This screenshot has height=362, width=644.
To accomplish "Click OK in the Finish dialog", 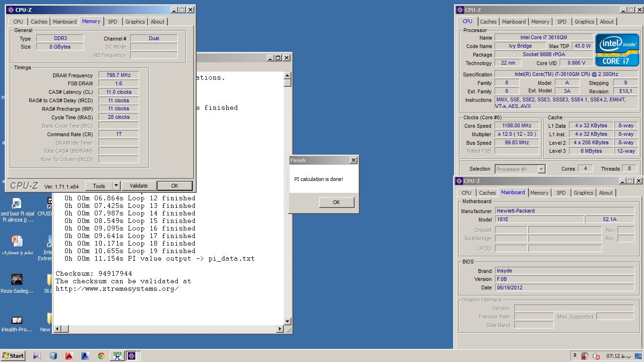I will click(x=336, y=202).
